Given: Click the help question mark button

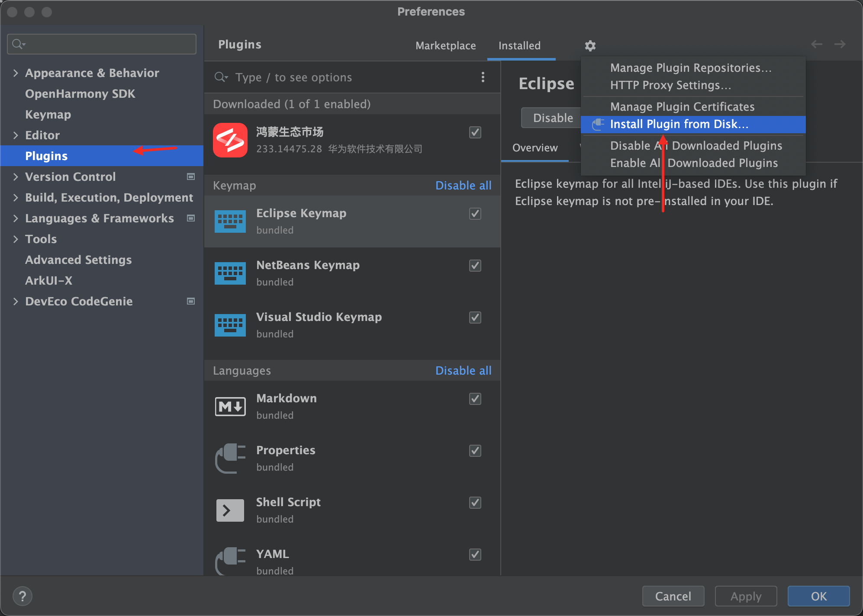Looking at the screenshot, I should (x=23, y=596).
